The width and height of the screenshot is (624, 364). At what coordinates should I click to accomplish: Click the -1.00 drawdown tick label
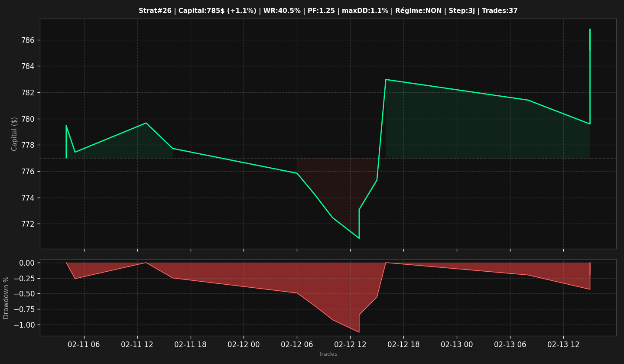point(24,325)
